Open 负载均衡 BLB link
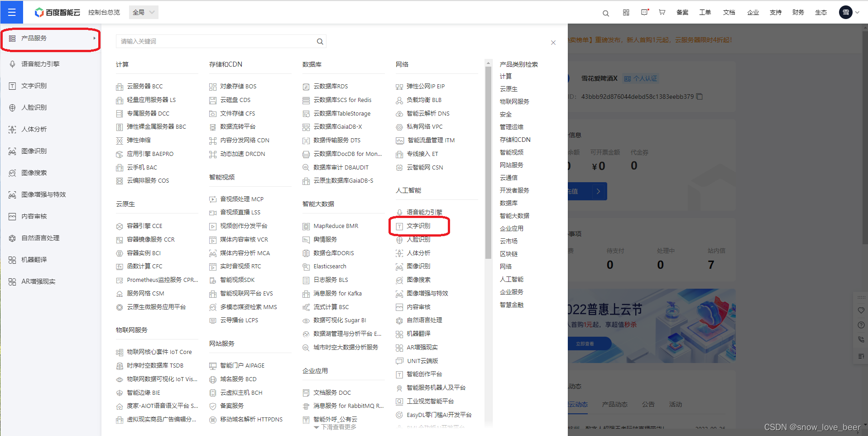This screenshot has width=868, height=436. [424, 100]
